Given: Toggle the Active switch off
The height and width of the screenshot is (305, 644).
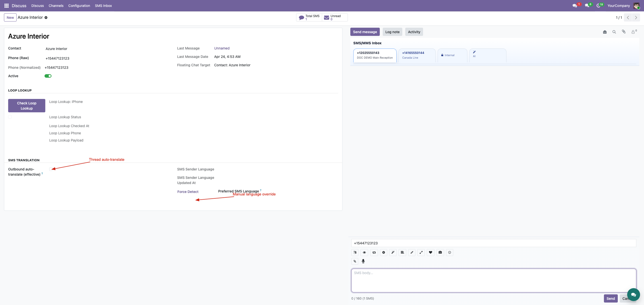Looking at the screenshot, I should [x=48, y=76].
